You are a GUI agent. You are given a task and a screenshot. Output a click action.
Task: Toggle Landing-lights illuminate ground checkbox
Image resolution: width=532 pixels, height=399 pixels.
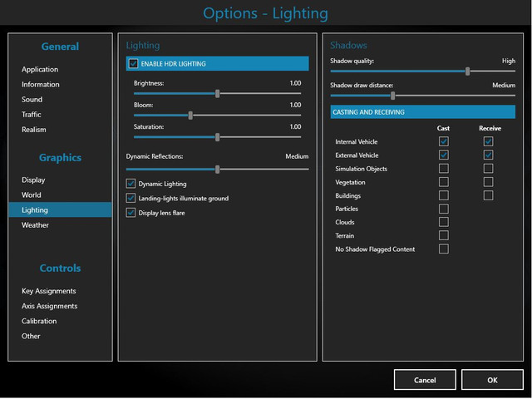click(131, 198)
